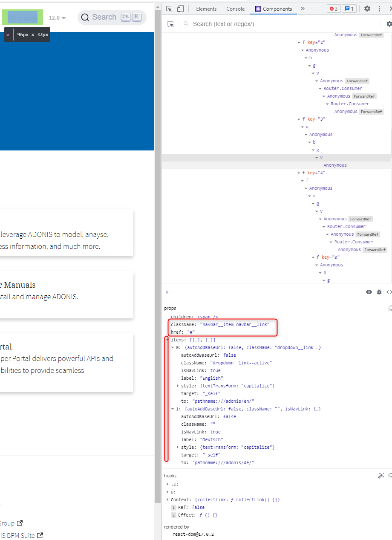Click children value <span />

(x=208, y=317)
